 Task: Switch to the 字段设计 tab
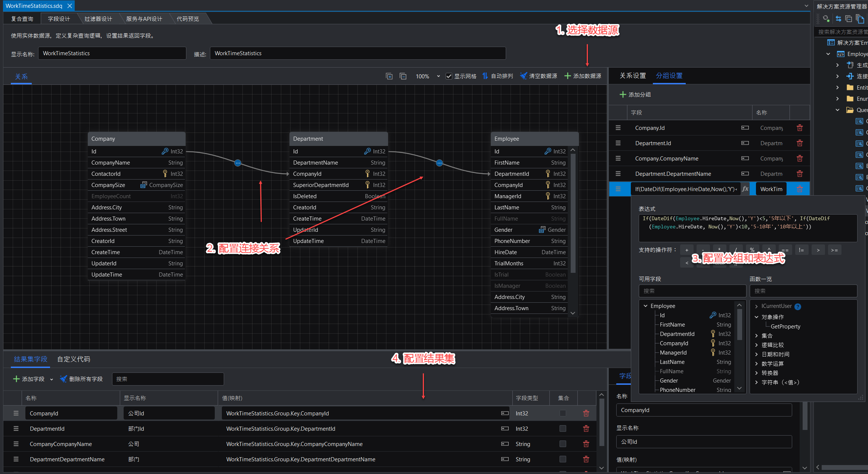59,19
